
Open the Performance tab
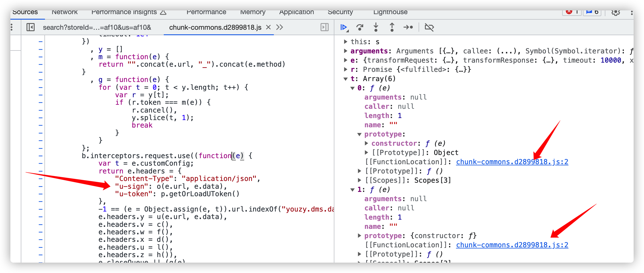point(206,12)
